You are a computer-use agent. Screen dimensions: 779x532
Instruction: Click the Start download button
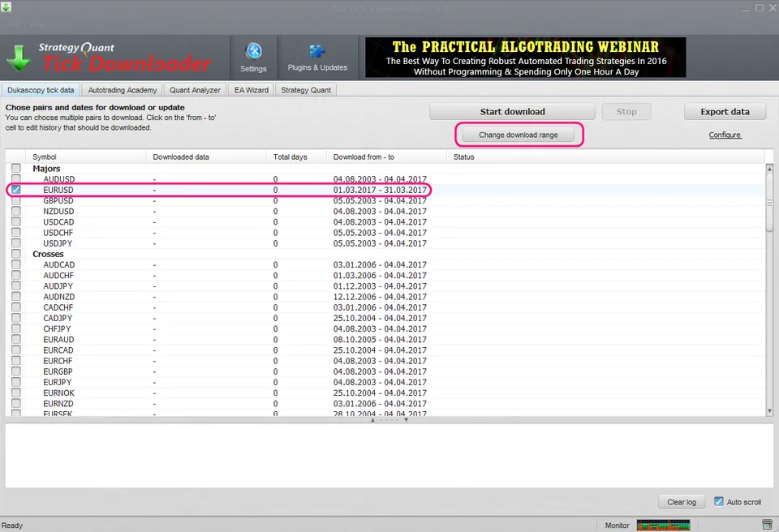(x=512, y=112)
